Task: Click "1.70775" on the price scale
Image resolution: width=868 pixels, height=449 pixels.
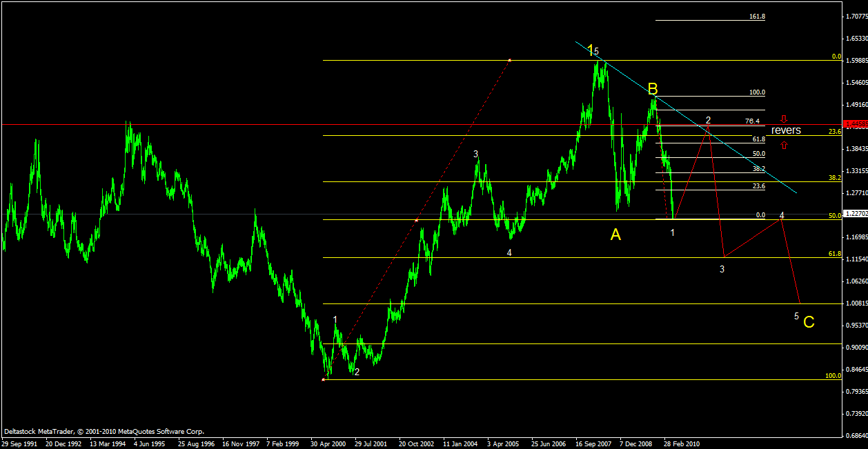Action: [x=856, y=17]
